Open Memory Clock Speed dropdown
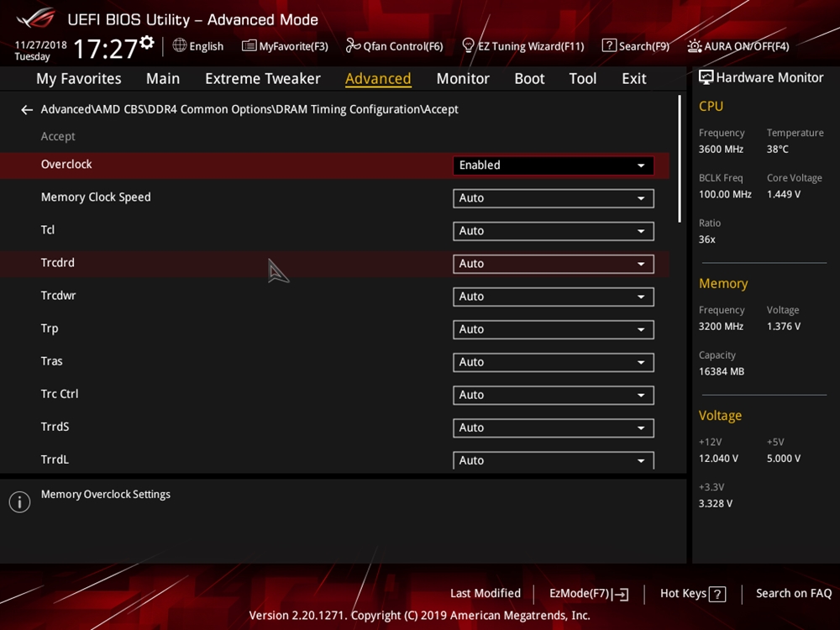This screenshot has height=630, width=840. pyautogui.click(x=554, y=198)
